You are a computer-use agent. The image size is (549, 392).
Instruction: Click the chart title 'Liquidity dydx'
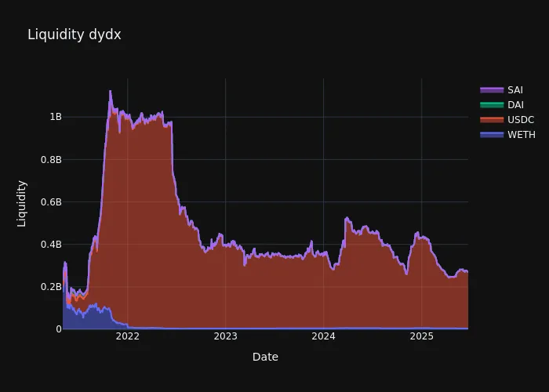point(75,34)
